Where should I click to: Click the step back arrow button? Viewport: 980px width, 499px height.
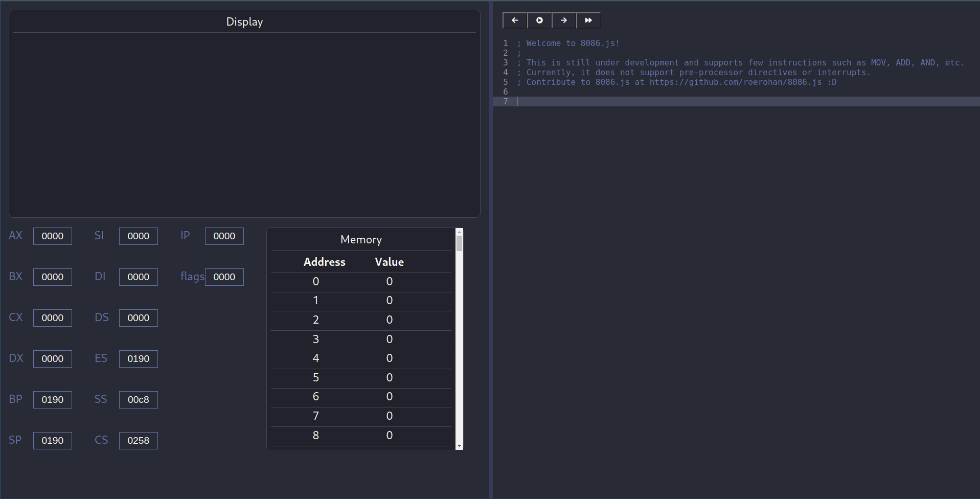point(515,20)
